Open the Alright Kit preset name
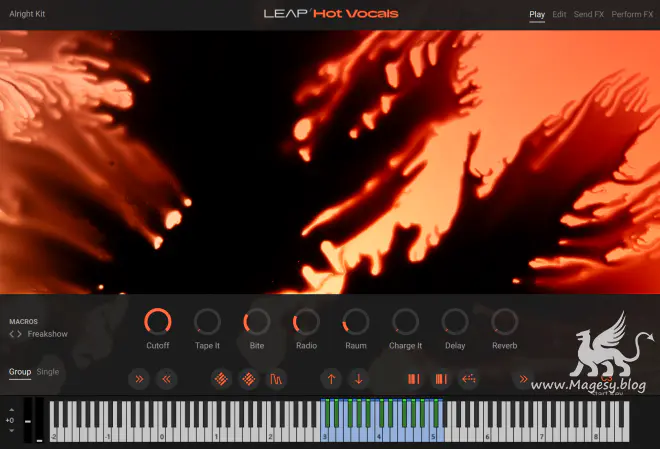The image size is (660, 449). (x=27, y=14)
